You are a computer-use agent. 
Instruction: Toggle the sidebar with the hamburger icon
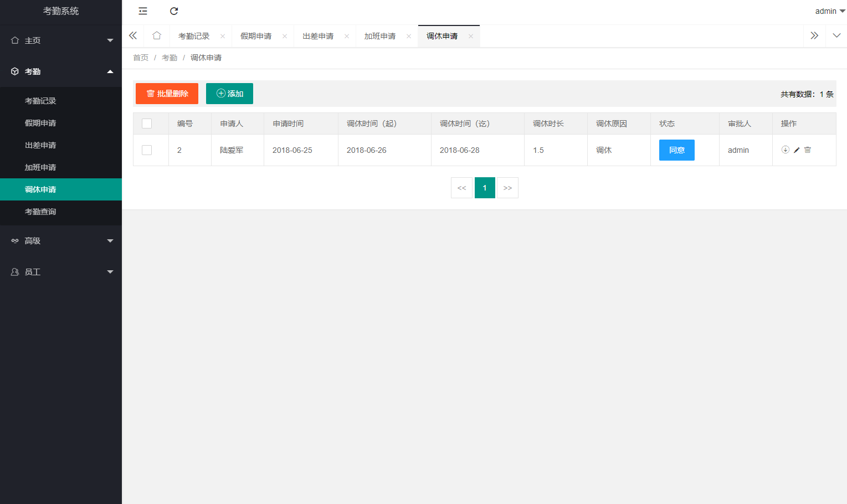coord(142,11)
